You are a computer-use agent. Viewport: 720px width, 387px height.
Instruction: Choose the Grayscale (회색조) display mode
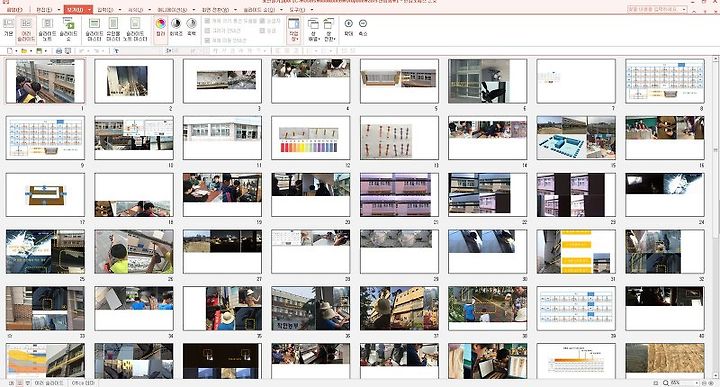pyautogui.click(x=176, y=28)
